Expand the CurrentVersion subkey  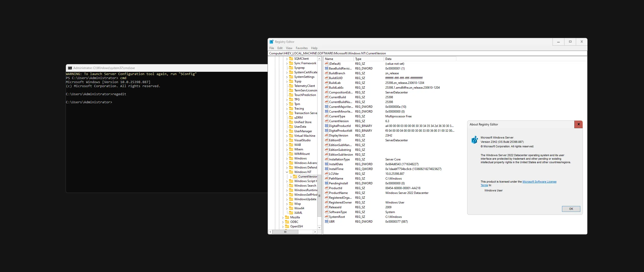[291, 177]
